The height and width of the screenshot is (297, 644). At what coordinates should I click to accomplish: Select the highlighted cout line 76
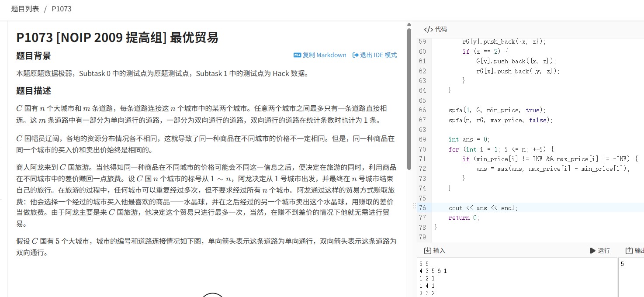coord(483,207)
